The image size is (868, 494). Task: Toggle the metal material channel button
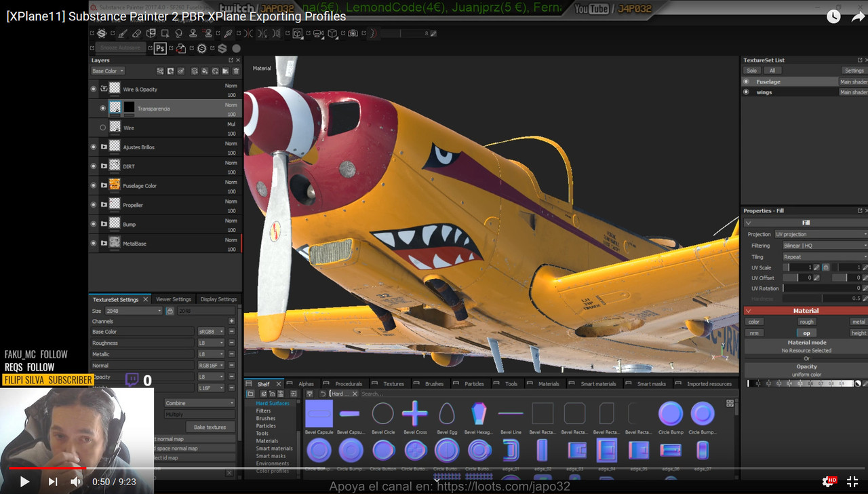(859, 322)
